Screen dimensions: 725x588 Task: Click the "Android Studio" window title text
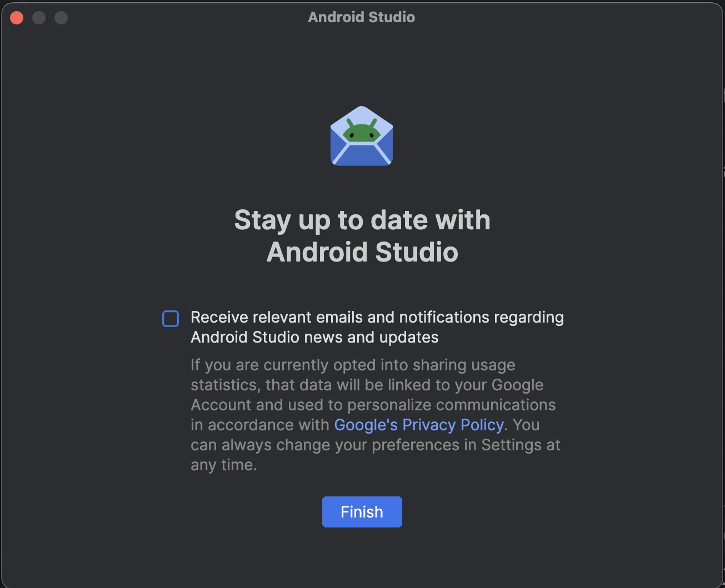(x=362, y=17)
